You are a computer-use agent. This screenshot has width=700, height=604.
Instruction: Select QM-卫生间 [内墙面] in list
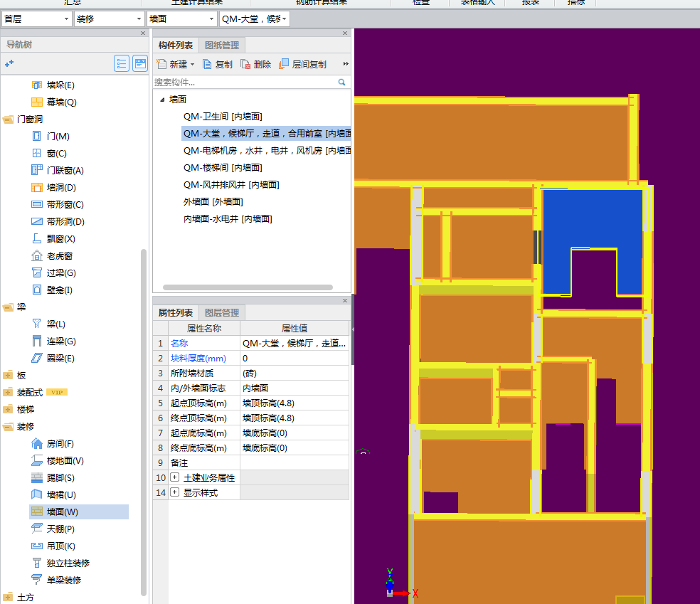point(223,117)
